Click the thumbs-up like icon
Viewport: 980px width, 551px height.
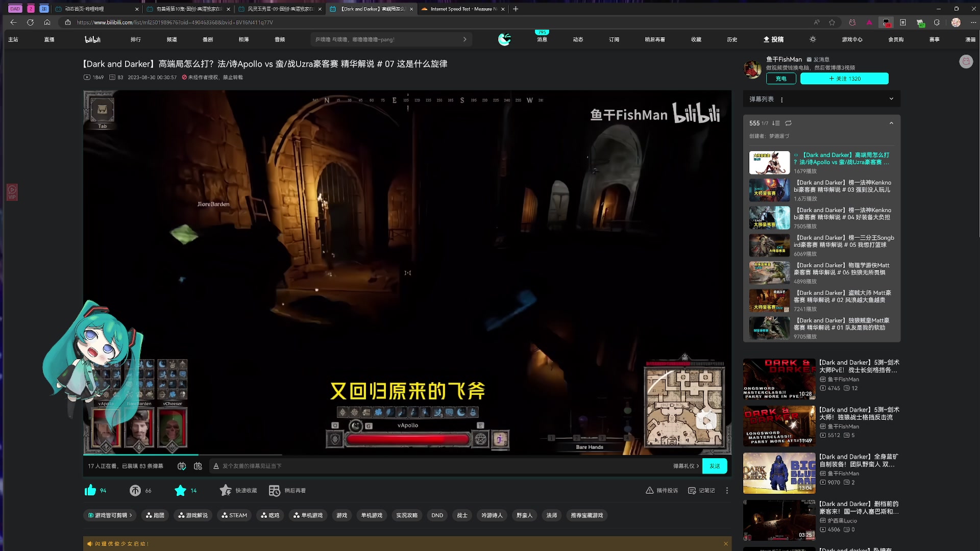[90, 490]
